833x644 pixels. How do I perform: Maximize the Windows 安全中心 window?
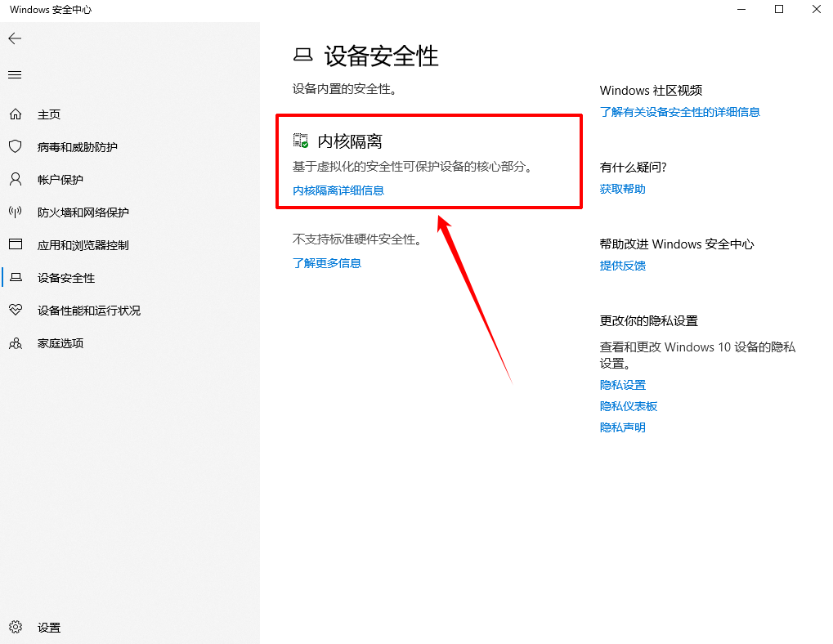pyautogui.click(x=779, y=10)
